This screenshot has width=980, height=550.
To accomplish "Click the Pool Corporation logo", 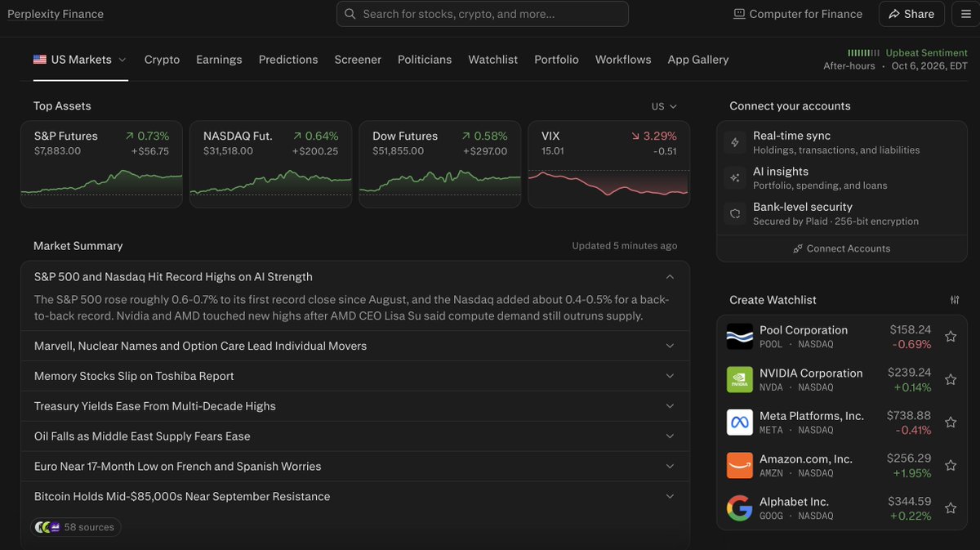I will tap(740, 337).
